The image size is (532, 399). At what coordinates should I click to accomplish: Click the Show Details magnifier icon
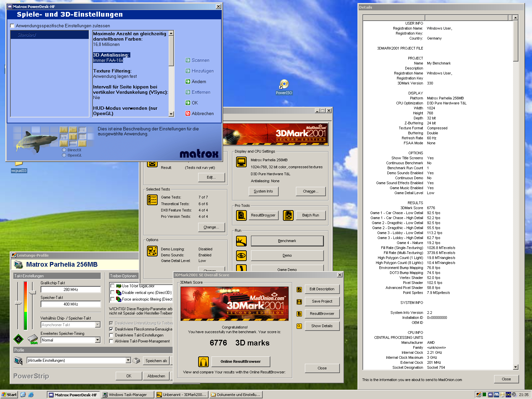pos(299,326)
